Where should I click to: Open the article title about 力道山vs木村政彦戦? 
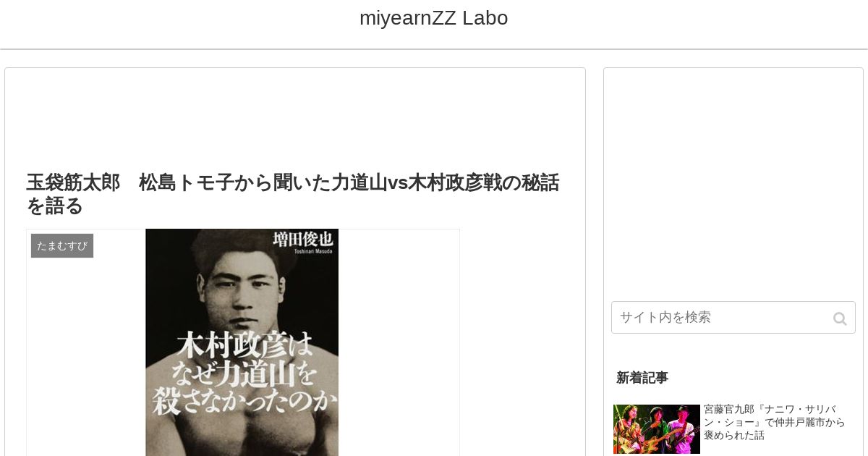click(293, 194)
